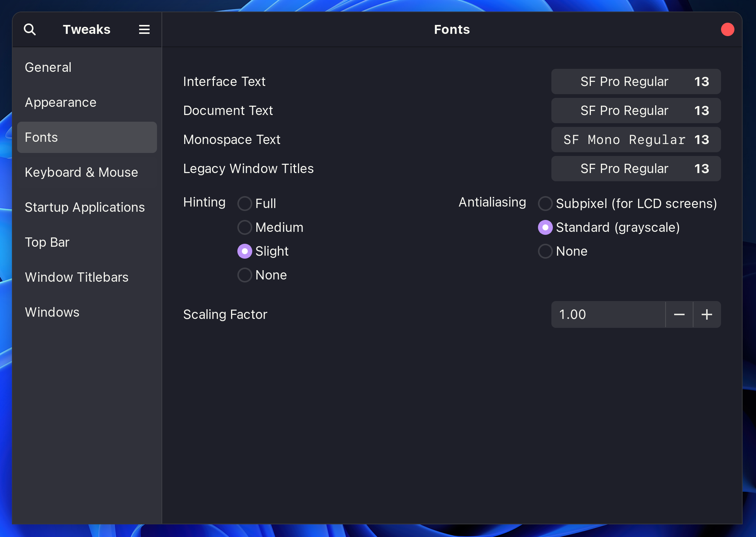The height and width of the screenshot is (537, 756).
Task: Click the red indicator in the header bar
Action: pyautogui.click(x=727, y=29)
